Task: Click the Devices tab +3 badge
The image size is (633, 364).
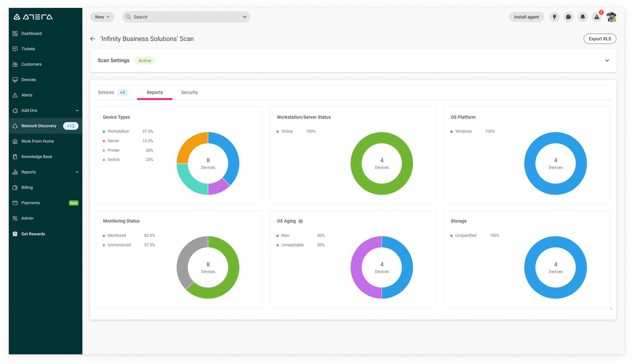Action: pos(122,93)
